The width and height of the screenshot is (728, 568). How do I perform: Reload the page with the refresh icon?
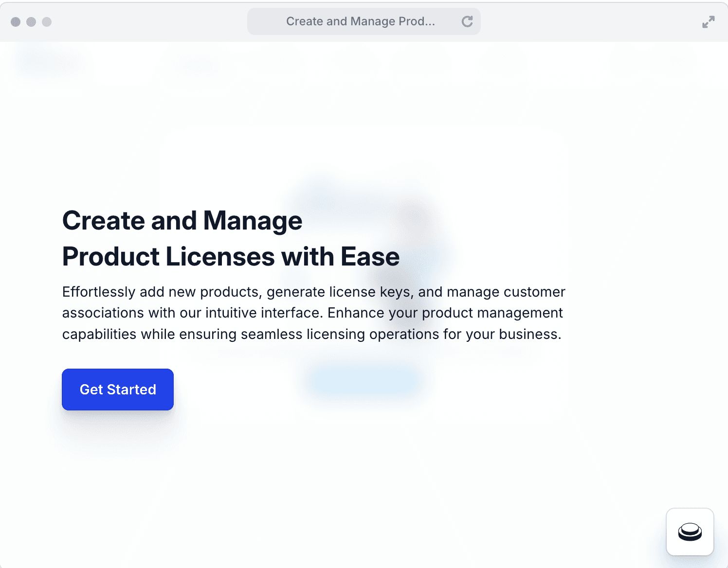pos(467,21)
